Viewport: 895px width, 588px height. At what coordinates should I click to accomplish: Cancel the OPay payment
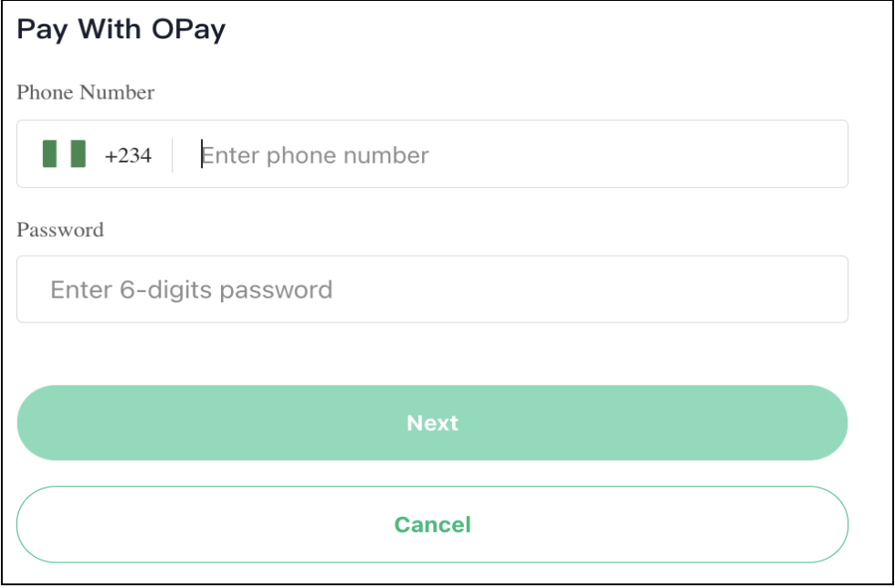click(x=432, y=524)
